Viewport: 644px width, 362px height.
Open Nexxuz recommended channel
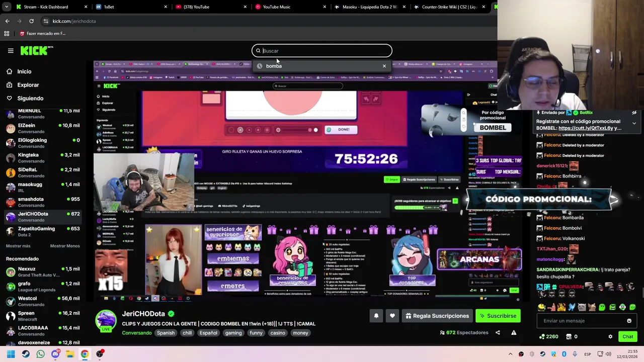coord(42,272)
